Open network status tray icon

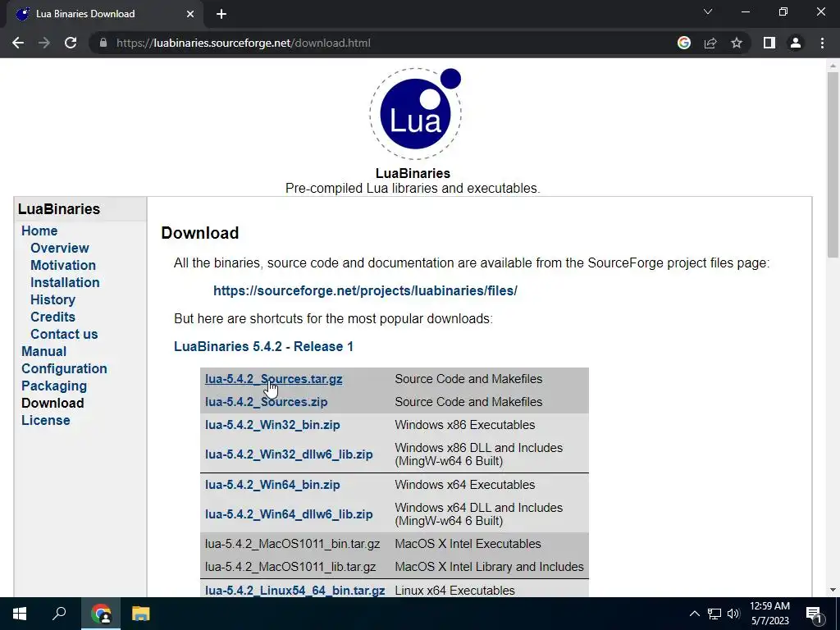(714, 614)
